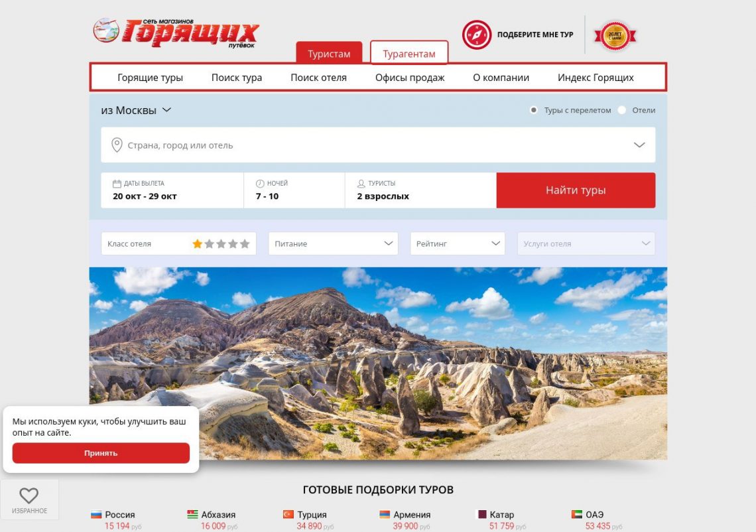Click the UAE flag icon

(x=577, y=515)
